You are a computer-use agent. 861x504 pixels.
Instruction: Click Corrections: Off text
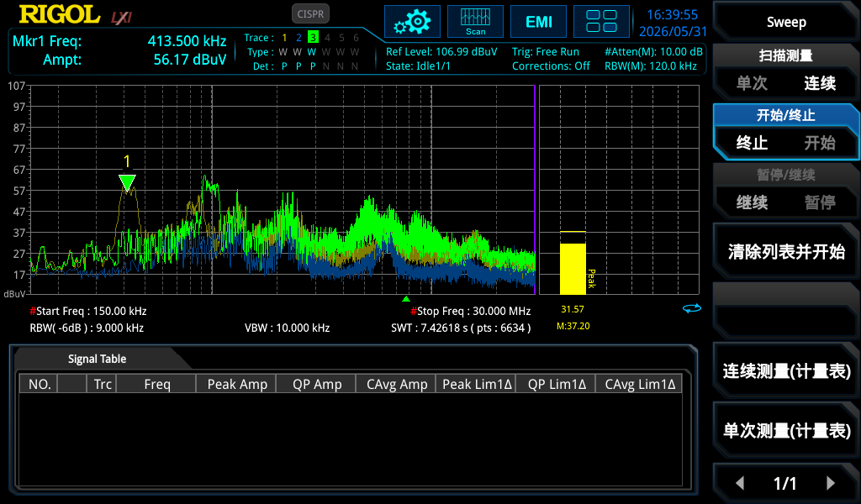click(x=551, y=66)
